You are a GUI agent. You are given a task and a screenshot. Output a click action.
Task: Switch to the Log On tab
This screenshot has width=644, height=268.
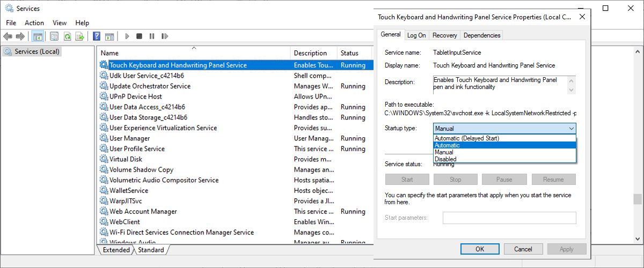tap(416, 35)
